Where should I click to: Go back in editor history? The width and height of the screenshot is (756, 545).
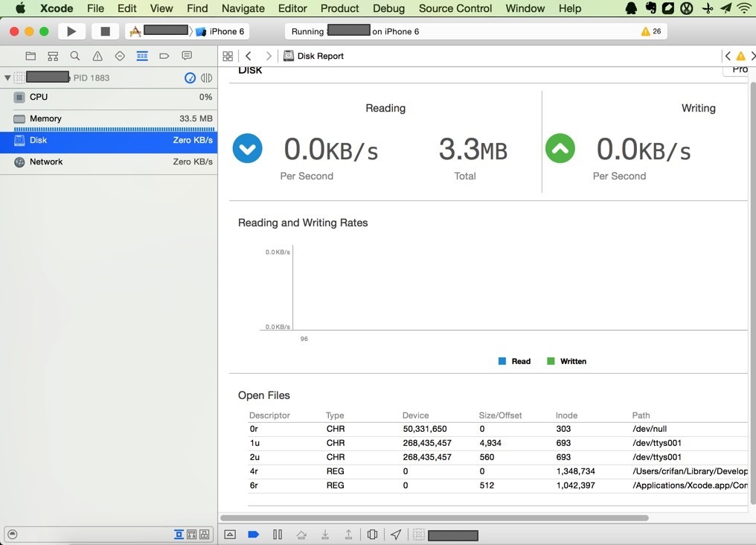(249, 56)
